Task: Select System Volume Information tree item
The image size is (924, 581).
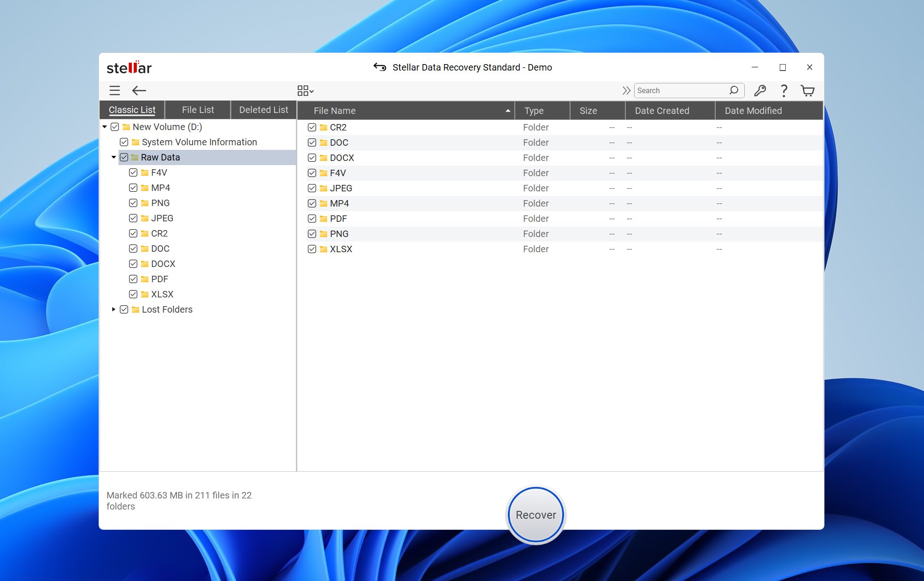Action: (200, 142)
